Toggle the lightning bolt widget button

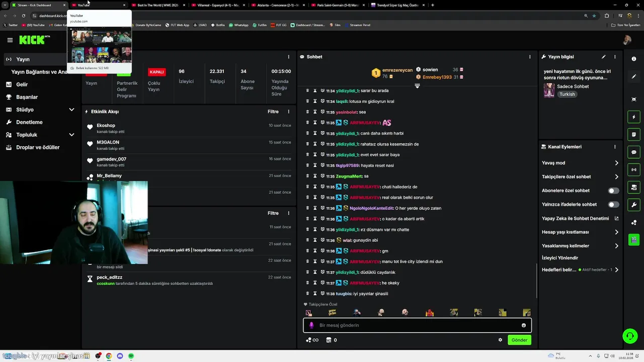pos(634,117)
